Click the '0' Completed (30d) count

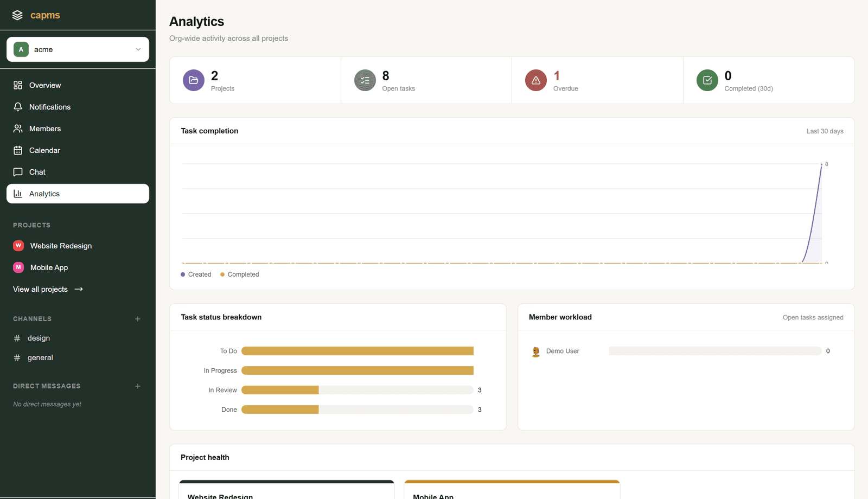tap(728, 75)
